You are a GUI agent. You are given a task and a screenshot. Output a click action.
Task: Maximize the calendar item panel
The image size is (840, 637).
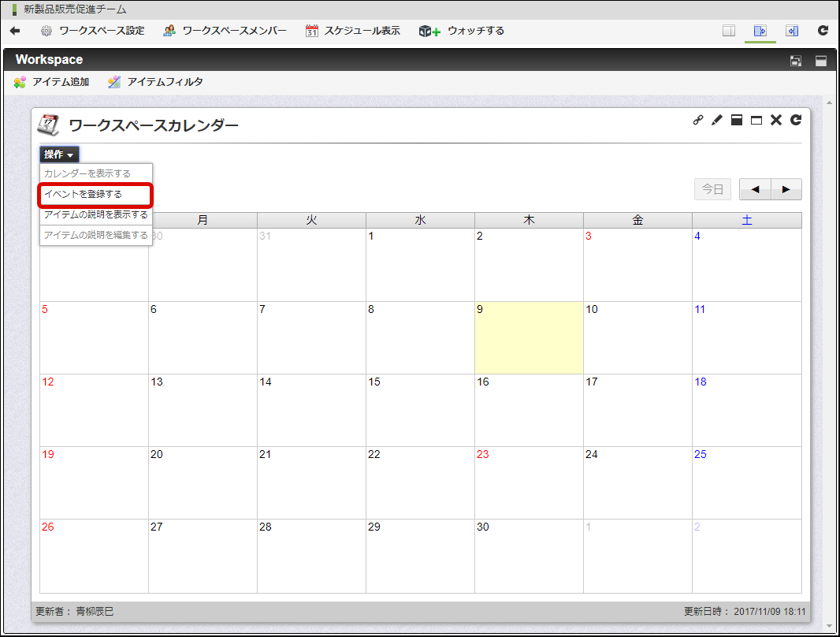pos(756,120)
